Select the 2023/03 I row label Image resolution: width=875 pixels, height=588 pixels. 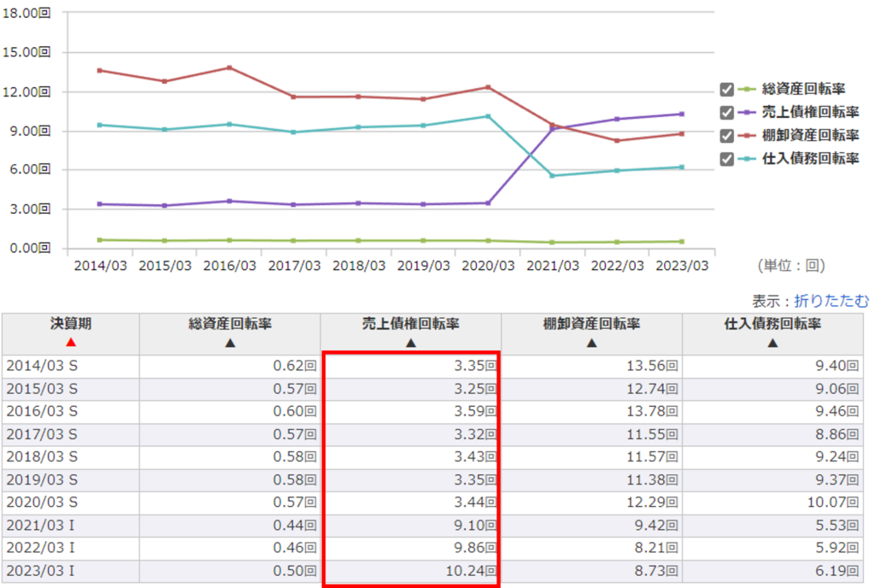click(x=42, y=571)
